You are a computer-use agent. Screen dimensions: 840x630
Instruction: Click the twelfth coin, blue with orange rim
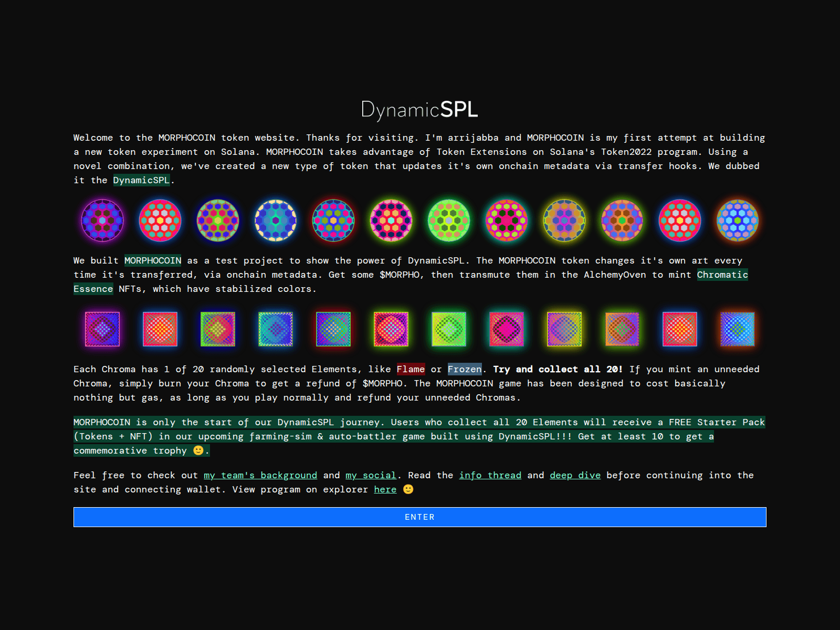coord(738,220)
